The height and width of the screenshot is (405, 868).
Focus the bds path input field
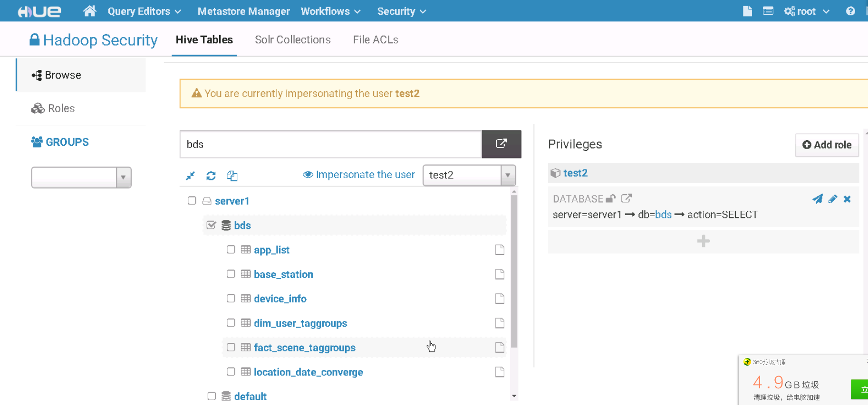coord(331,144)
